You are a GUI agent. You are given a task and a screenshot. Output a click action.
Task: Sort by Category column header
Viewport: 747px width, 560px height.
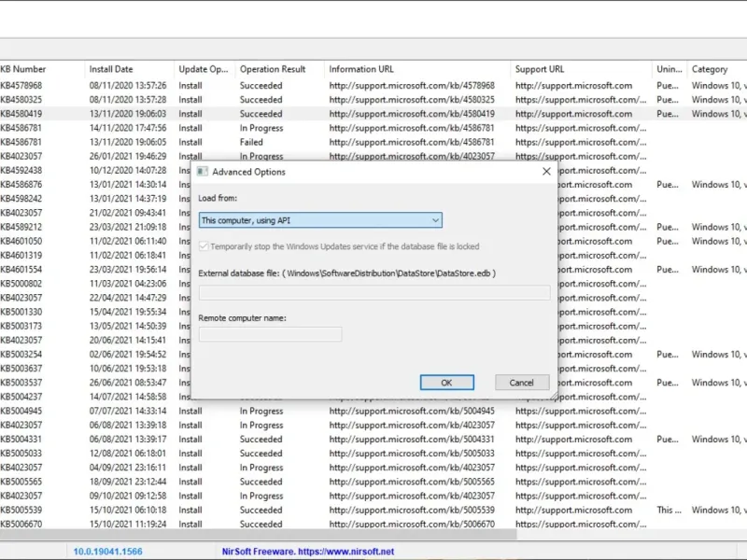coord(717,69)
